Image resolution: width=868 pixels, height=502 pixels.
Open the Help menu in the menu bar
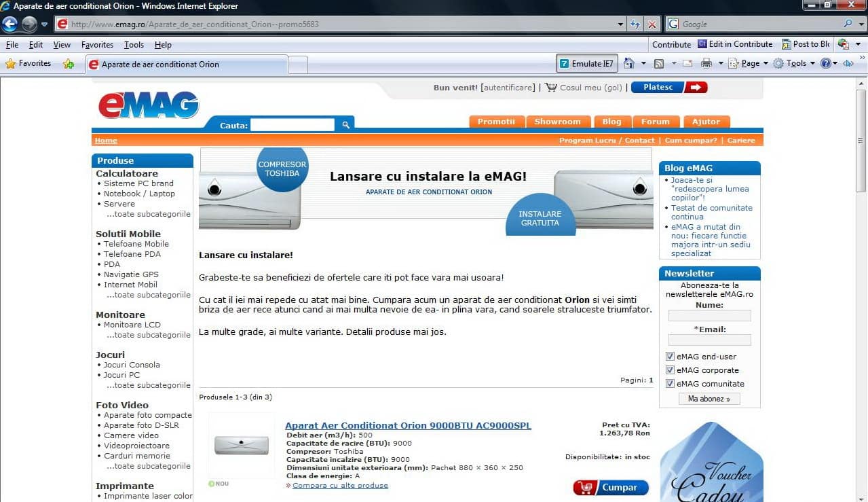point(163,45)
